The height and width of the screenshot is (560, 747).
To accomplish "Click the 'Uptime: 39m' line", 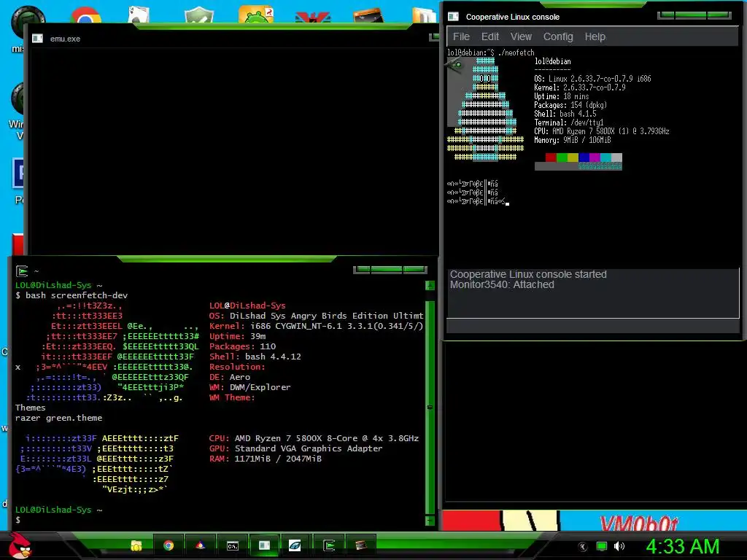I will pos(237,336).
